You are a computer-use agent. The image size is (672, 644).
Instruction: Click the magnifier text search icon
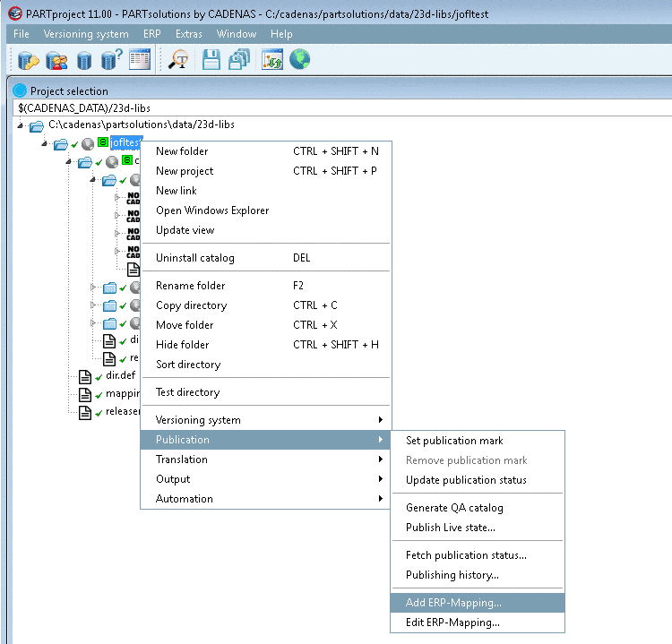tap(177, 60)
